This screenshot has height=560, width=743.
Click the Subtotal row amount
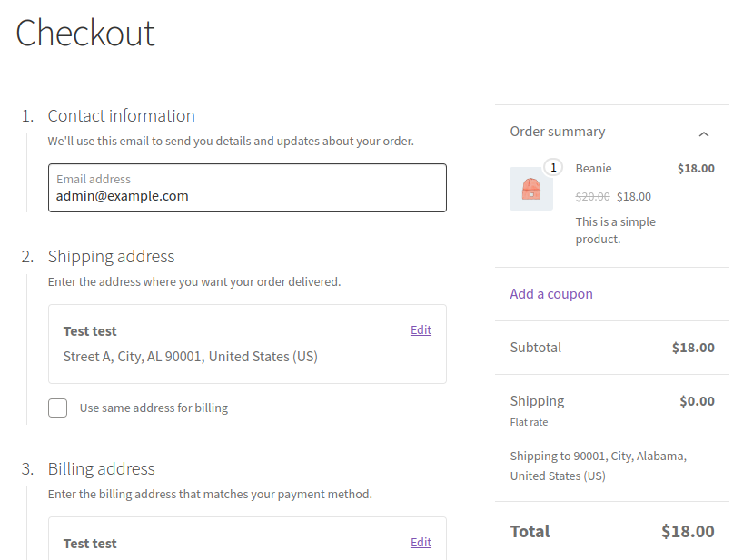coord(692,347)
